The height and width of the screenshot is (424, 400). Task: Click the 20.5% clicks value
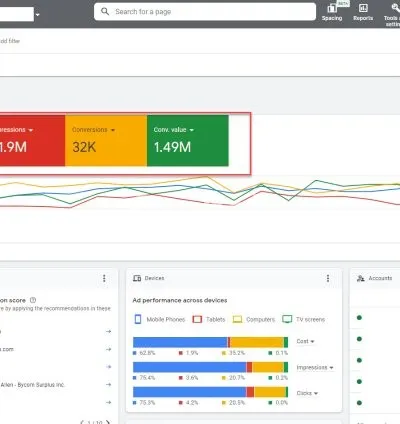click(x=237, y=403)
